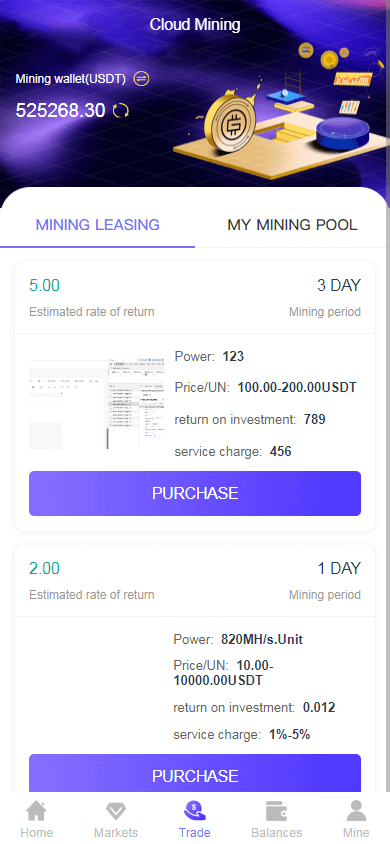The height and width of the screenshot is (844, 390).
Task: Tap the Cloud Mining page title
Action: (195, 24)
